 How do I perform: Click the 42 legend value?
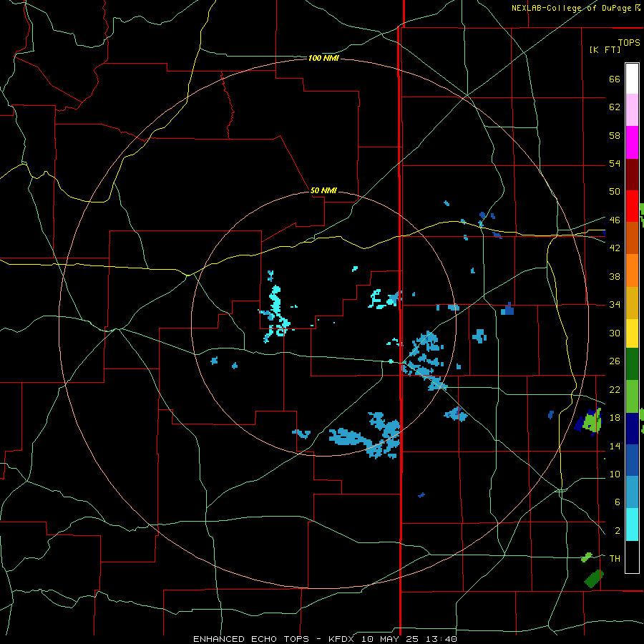(615, 248)
